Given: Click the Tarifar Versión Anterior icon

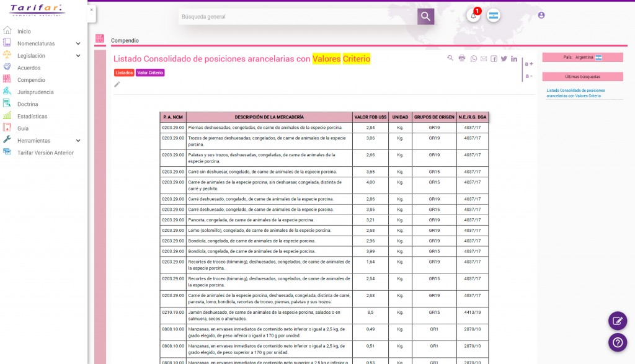Looking at the screenshot, I should (7, 152).
